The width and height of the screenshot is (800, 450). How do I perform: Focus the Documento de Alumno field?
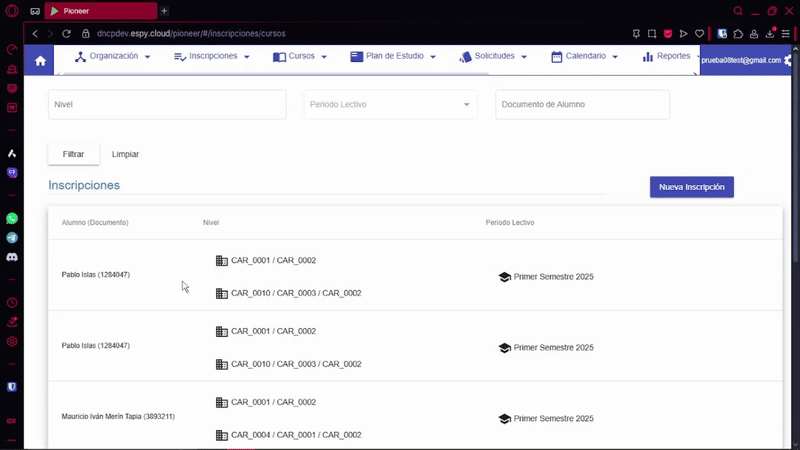tap(582, 104)
